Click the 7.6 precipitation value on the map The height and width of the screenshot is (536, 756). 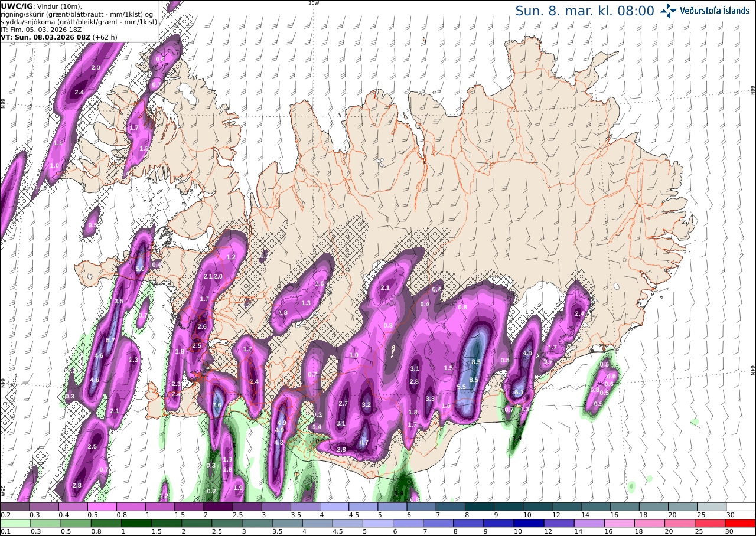(217, 405)
